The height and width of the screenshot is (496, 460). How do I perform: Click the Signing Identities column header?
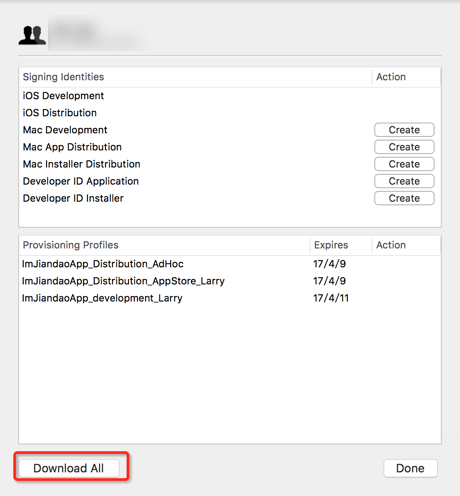63,77
